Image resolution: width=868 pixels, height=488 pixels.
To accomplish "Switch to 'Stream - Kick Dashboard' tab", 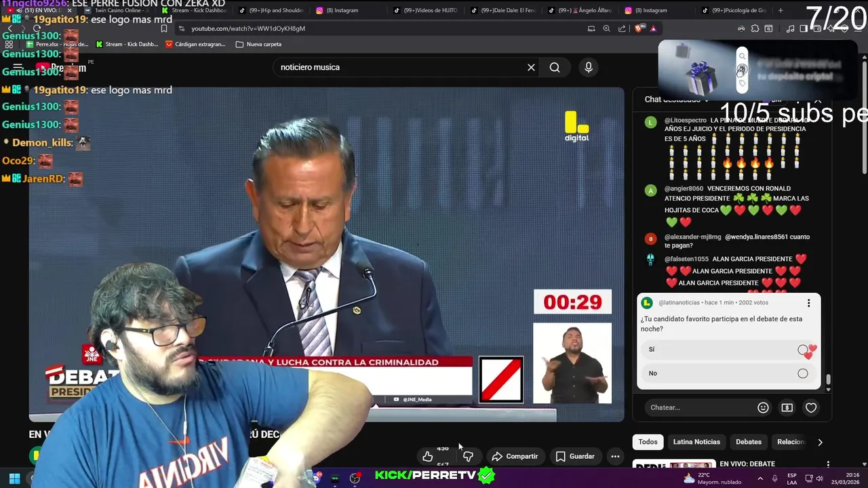I will point(194,10).
